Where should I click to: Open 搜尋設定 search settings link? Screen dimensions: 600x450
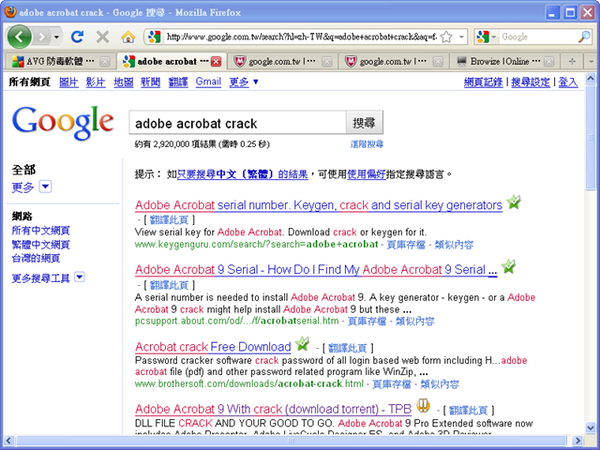click(530, 82)
